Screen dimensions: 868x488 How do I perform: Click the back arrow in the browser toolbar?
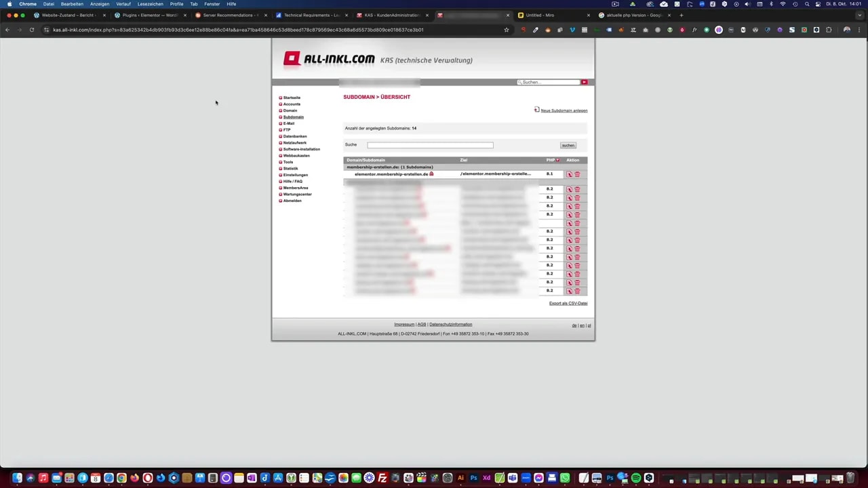[x=7, y=29]
